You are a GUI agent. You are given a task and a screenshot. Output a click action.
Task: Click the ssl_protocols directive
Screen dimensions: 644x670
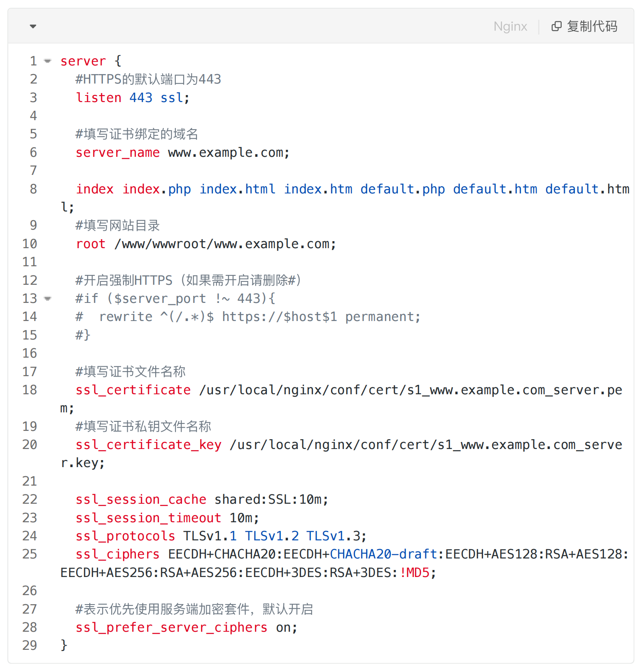tap(125, 536)
